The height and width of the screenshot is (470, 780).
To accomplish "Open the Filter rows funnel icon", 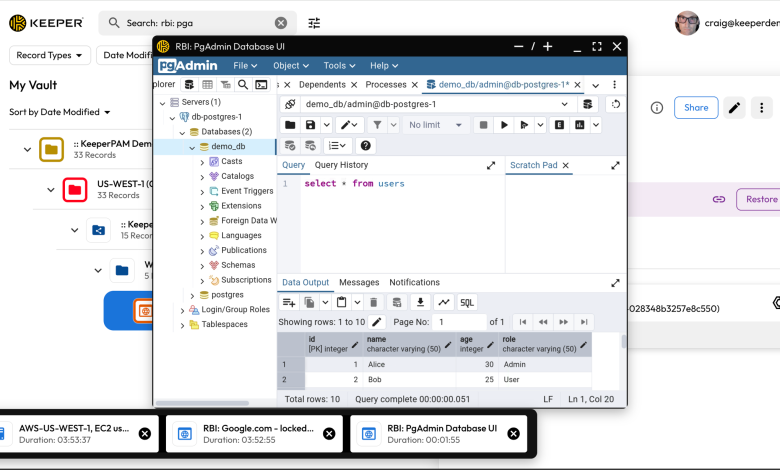I will pyautogui.click(x=378, y=125).
